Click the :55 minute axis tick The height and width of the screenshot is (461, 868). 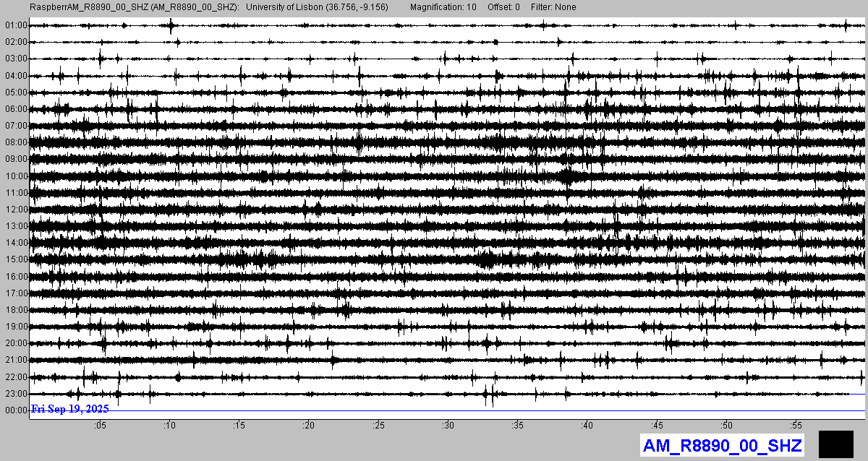pos(796,426)
